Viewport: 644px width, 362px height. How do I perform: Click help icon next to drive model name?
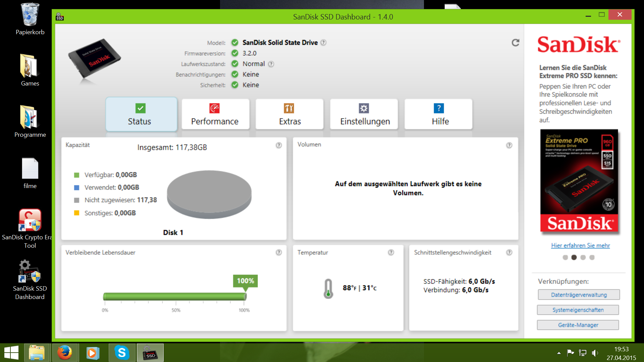coord(323,43)
